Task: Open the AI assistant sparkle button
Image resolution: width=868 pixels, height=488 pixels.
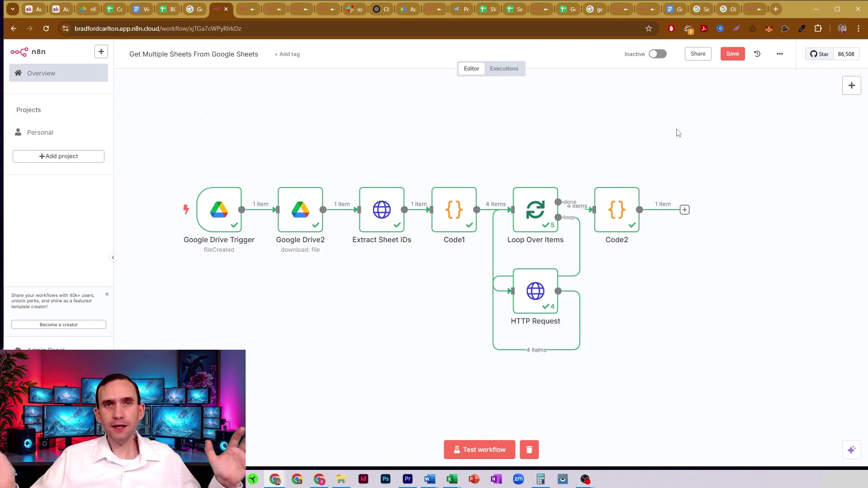Action: coord(851,450)
